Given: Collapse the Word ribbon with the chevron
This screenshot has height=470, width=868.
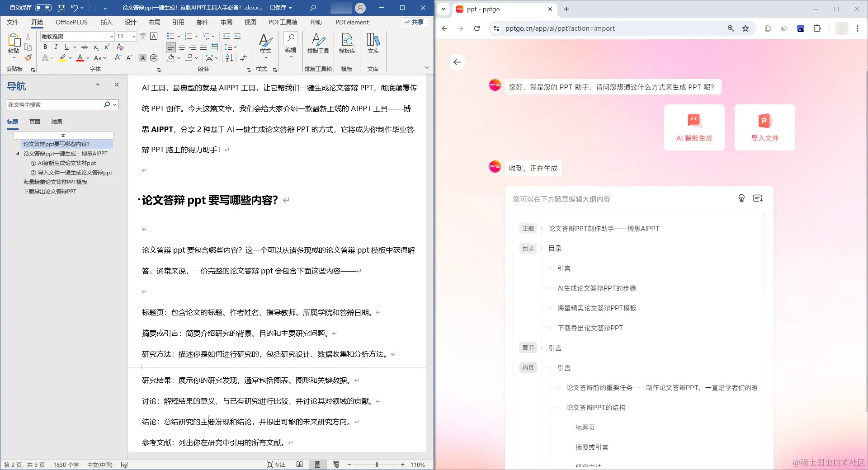Looking at the screenshot, I should point(427,67).
